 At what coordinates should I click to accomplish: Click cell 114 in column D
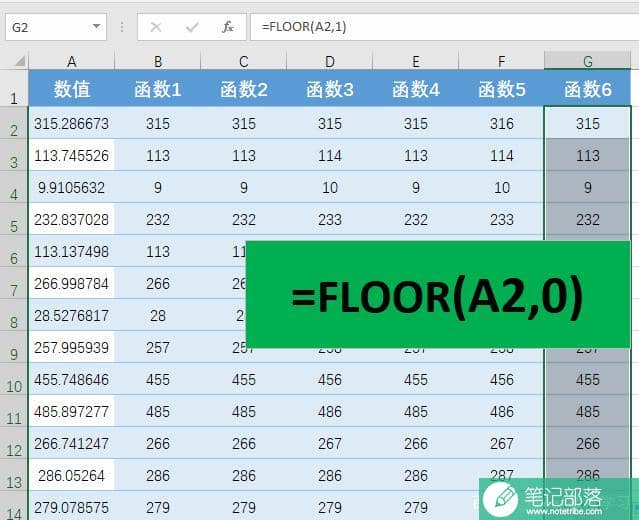pyautogui.click(x=330, y=155)
